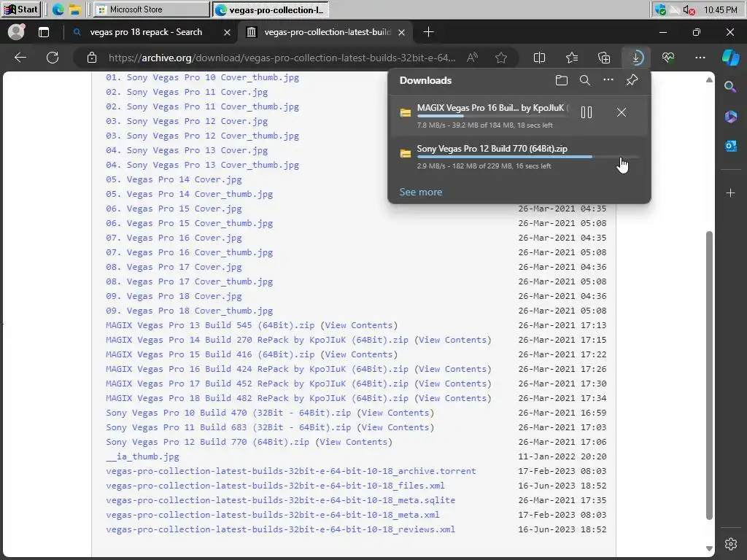This screenshot has width=747, height=560.
Task: Add page to favorites star icon
Action: click(x=500, y=58)
